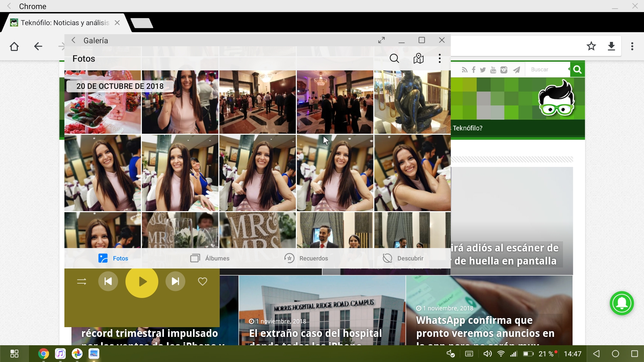The height and width of the screenshot is (362, 644).
Task: Open the Chrome three-dot menu
Action: click(632, 46)
